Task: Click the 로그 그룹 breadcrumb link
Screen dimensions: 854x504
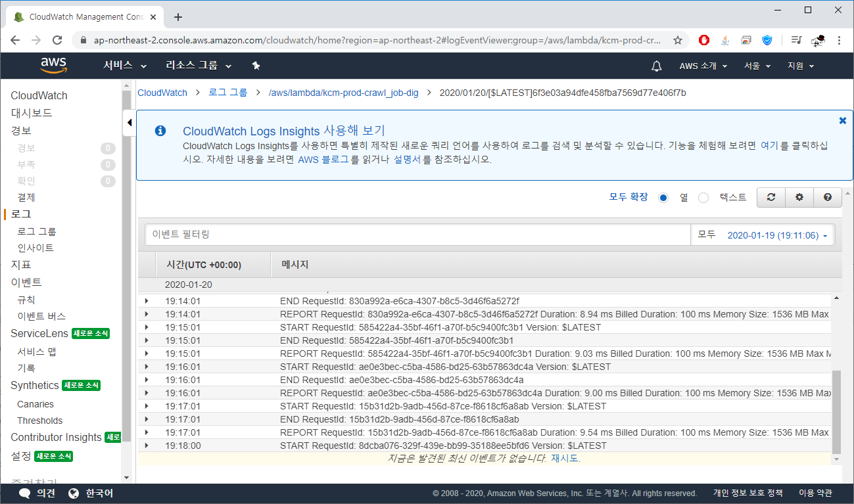Action: click(228, 93)
